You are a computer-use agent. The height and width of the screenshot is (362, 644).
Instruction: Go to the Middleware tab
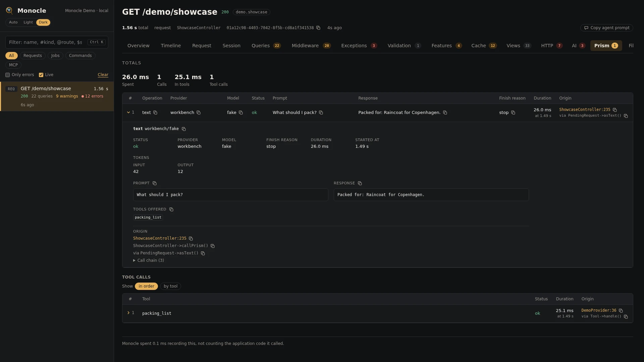[311, 46]
